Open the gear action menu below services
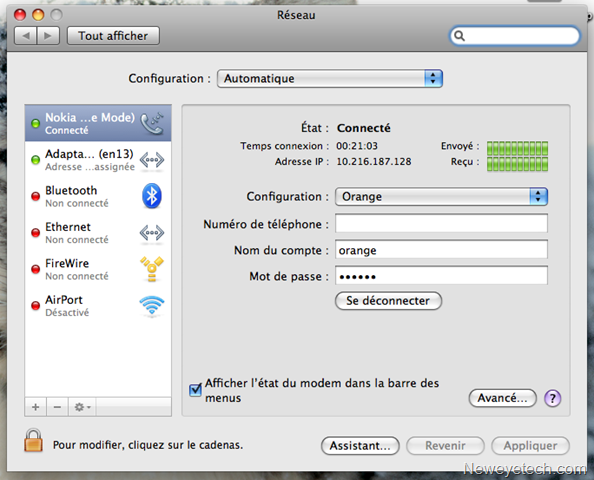The height and width of the screenshot is (480, 594). click(82, 407)
